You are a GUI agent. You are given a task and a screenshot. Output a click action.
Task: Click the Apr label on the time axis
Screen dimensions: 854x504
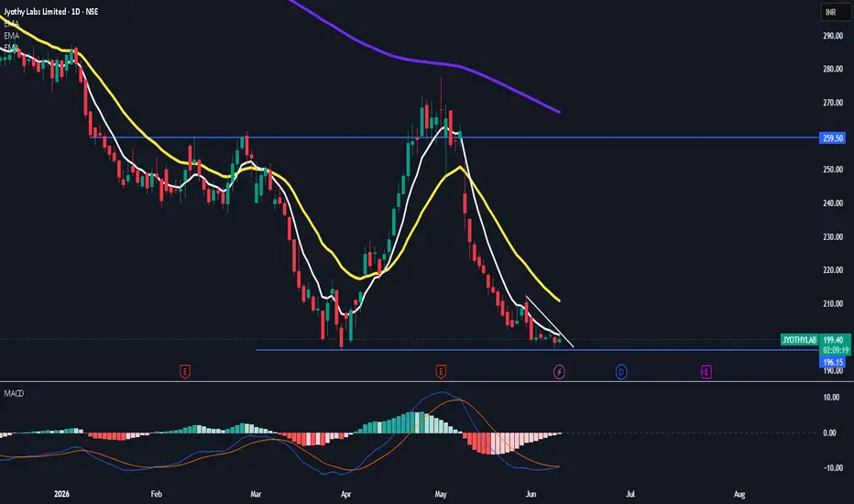(x=345, y=494)
